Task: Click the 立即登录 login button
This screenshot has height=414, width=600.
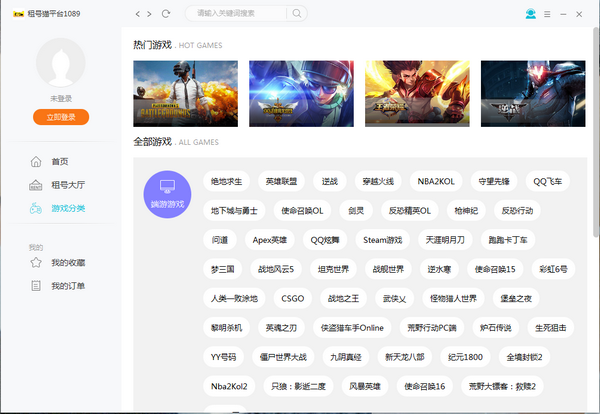Action: coord(62,117)
